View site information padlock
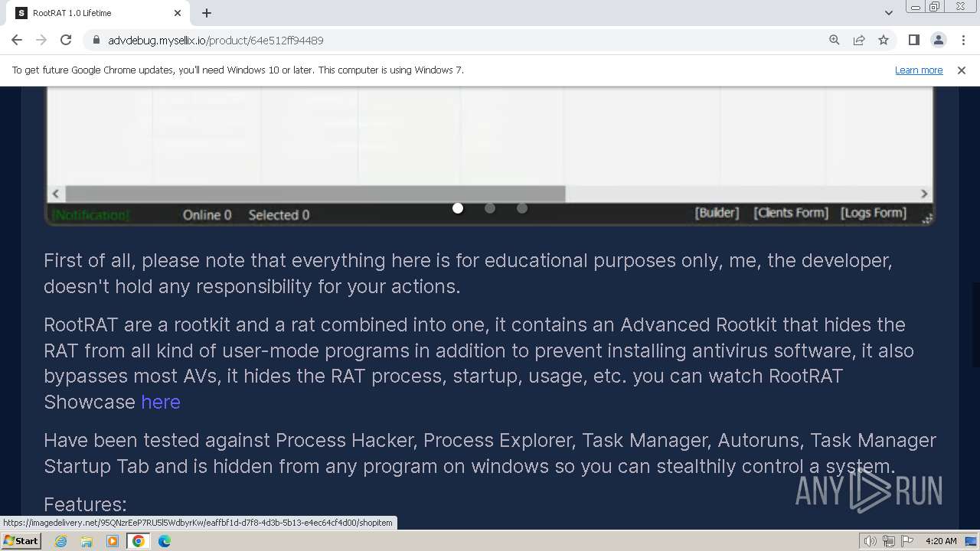Viewport: 980px width, 551px height. pos(96,40)
